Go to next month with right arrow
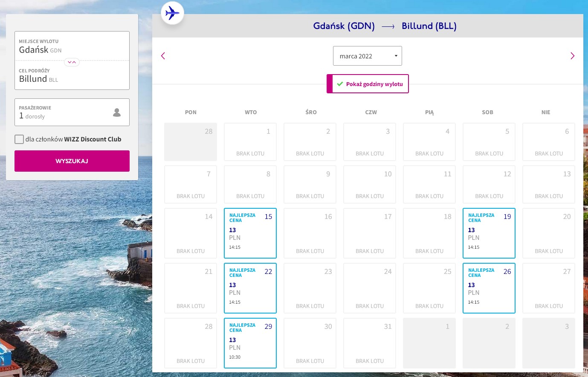The image size is (588, 377). [572, 56]
